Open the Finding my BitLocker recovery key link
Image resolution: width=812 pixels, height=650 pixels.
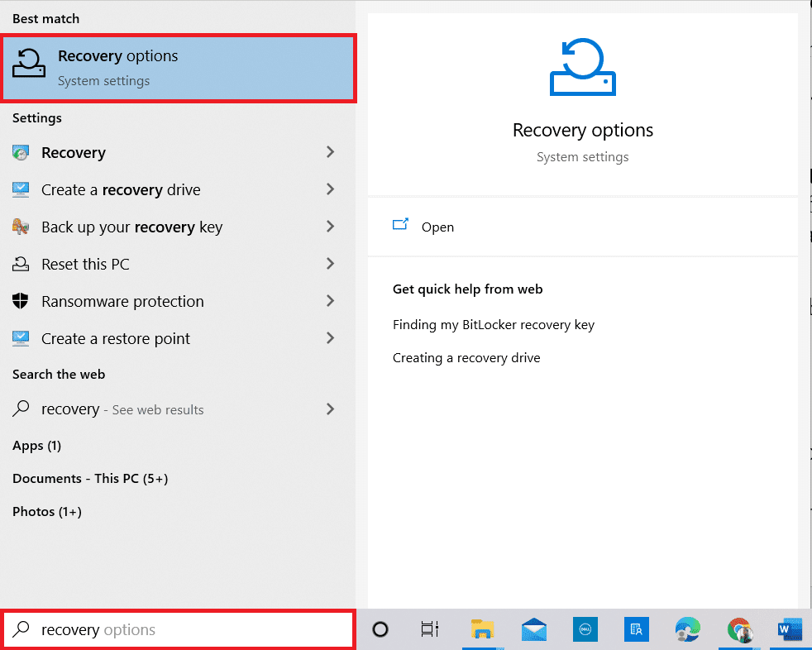(x=494, y=324)
